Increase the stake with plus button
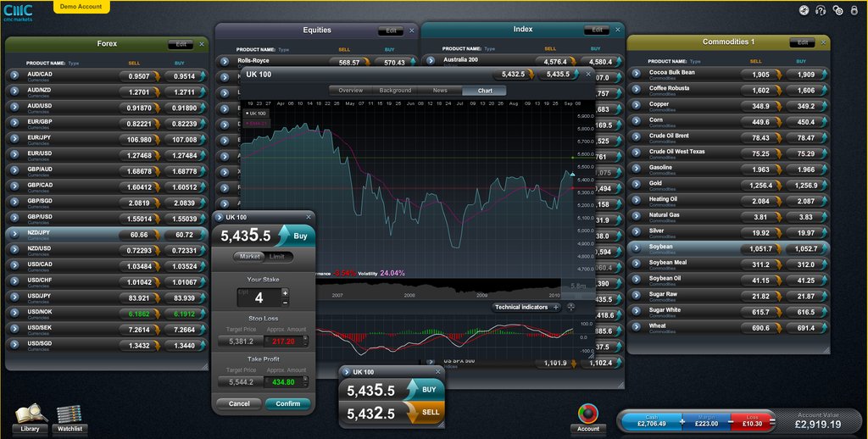 (285, 293)
